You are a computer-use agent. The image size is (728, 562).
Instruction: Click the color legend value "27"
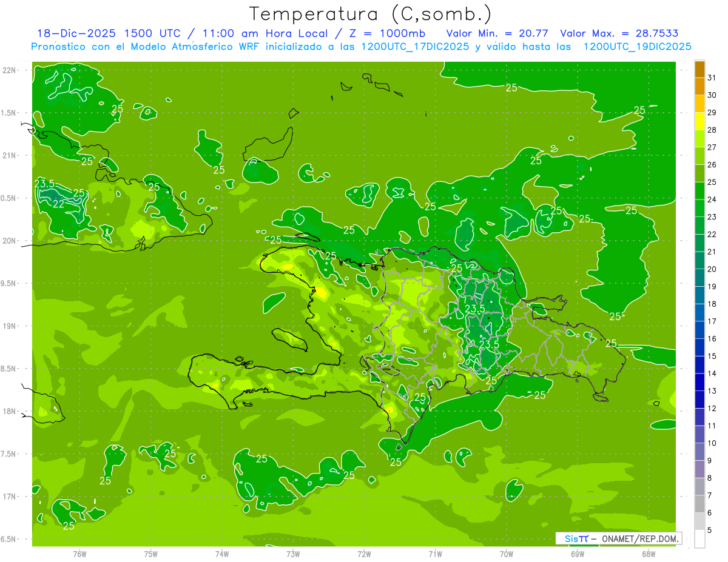click(712, 147)
